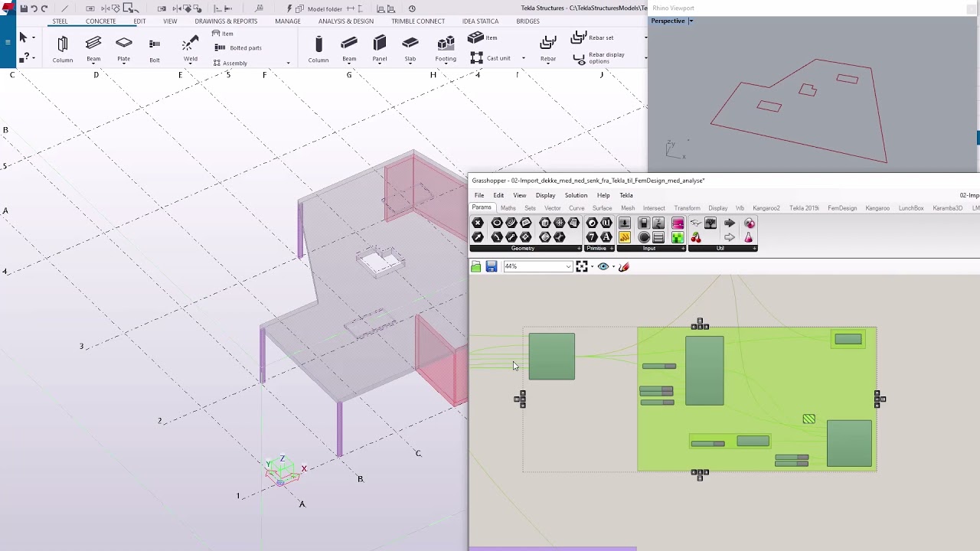Click the steel Item button
Screen dimensions: 980x551
223,34
